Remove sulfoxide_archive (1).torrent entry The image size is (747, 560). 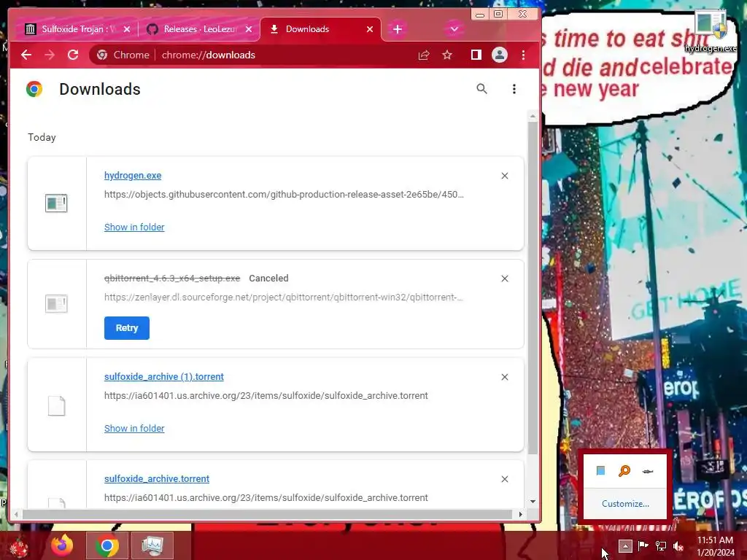[x=505, y=377]
